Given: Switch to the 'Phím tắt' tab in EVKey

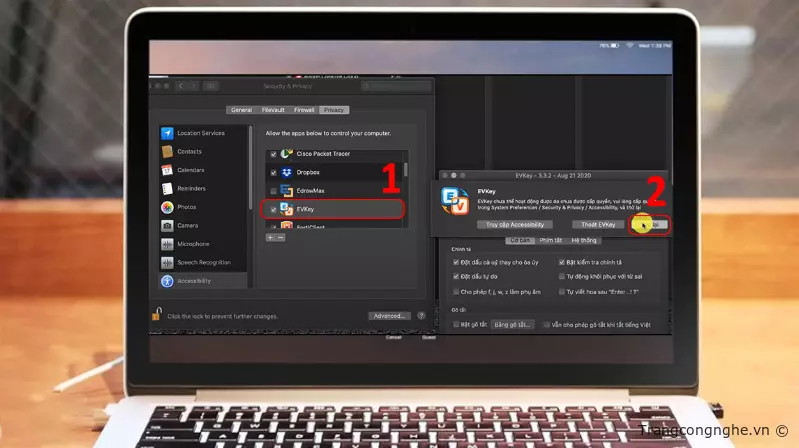Looking at the screenshot, I should (x=551, y=240).
